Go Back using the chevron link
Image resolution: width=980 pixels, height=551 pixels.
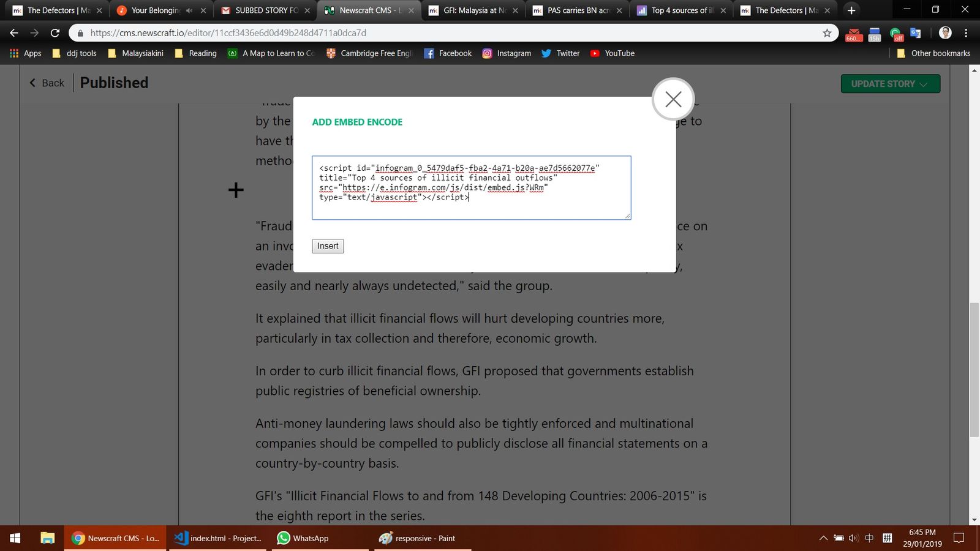click(x=47, y=83)
